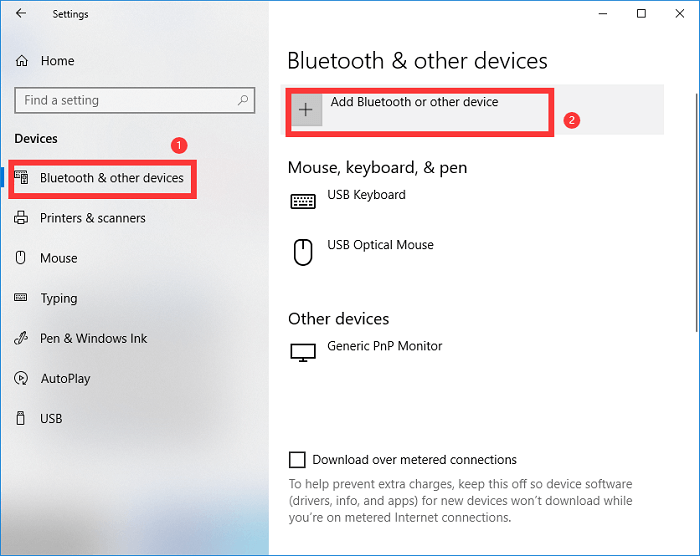The image size is (700, 556).
Task: Open Bluetooth & other devices page
Action: click(x=111, y=178)
